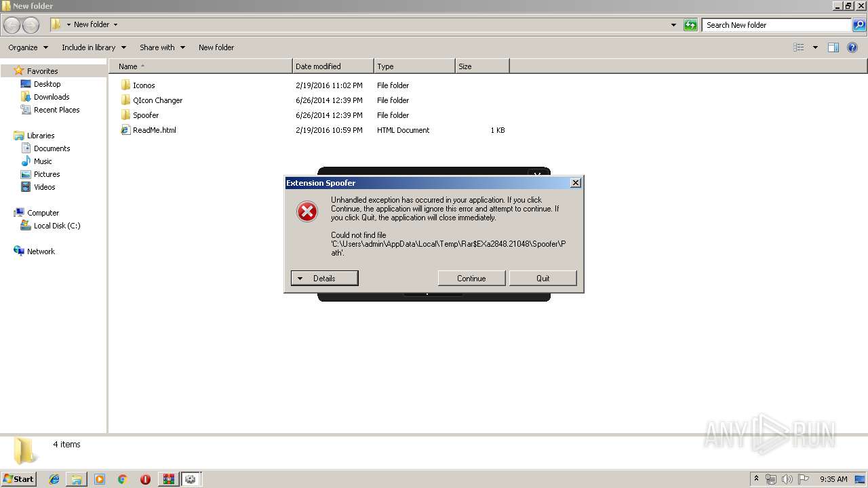Click the folder icon in the address bar
The image size is (868, 488).
(x=56, y=25)
